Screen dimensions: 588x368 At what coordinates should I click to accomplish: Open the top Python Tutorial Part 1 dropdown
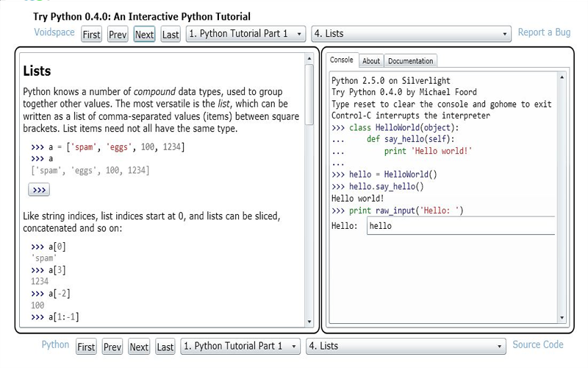245,34
